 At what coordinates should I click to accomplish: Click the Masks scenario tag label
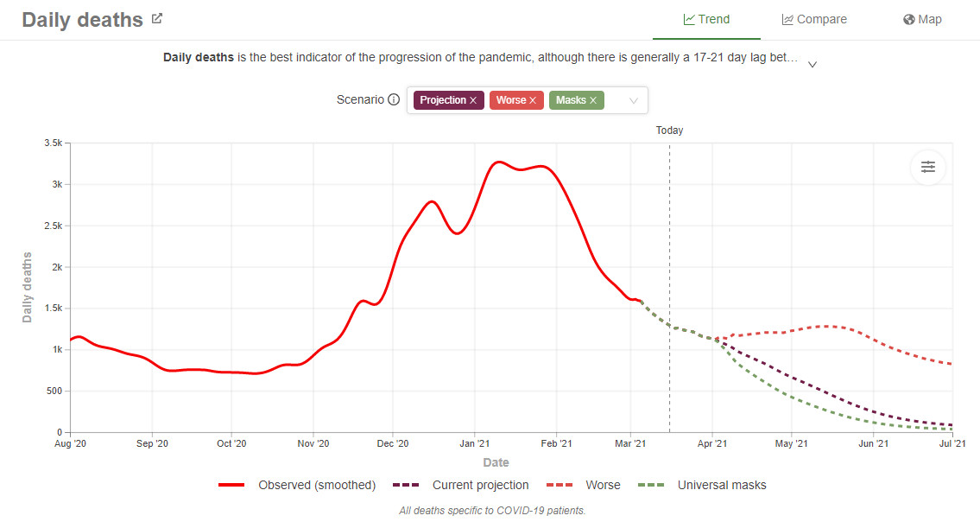(570, 100)
